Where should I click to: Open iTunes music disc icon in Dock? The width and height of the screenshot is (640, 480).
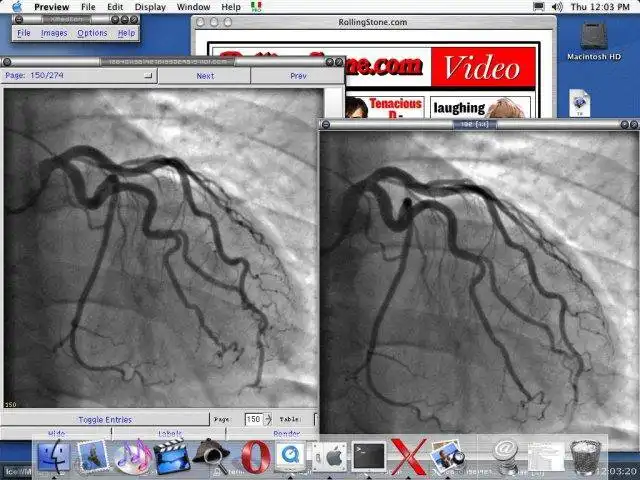[132, 457]
